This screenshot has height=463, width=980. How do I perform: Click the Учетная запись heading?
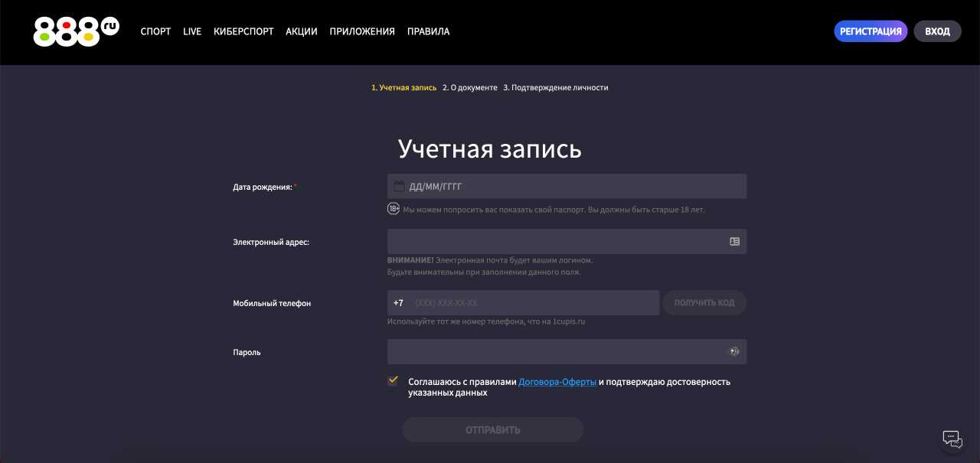[490, 148]
